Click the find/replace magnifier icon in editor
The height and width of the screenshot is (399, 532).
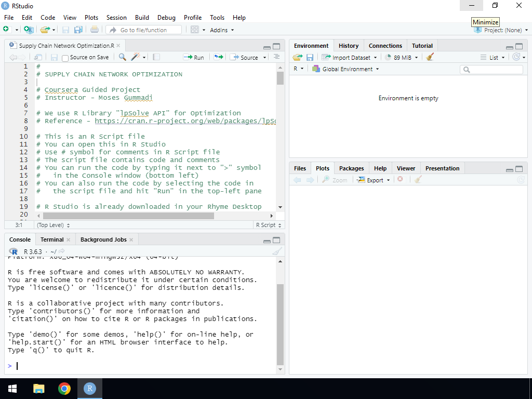[122, 57]
